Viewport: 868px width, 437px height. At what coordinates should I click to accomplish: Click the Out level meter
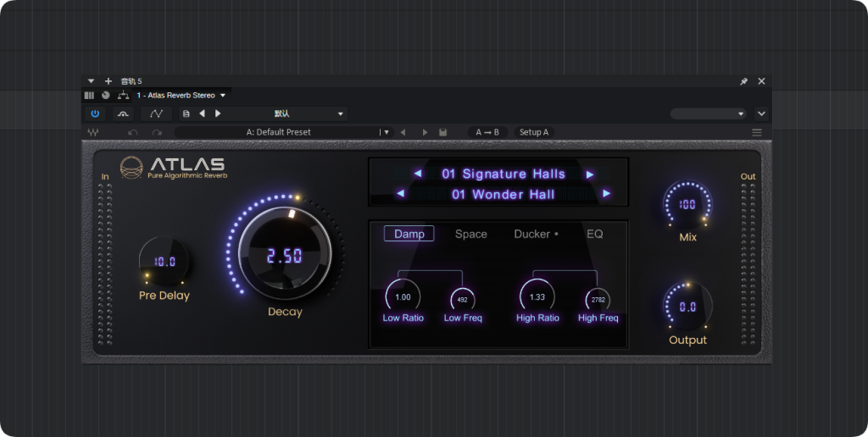(748, 265)
